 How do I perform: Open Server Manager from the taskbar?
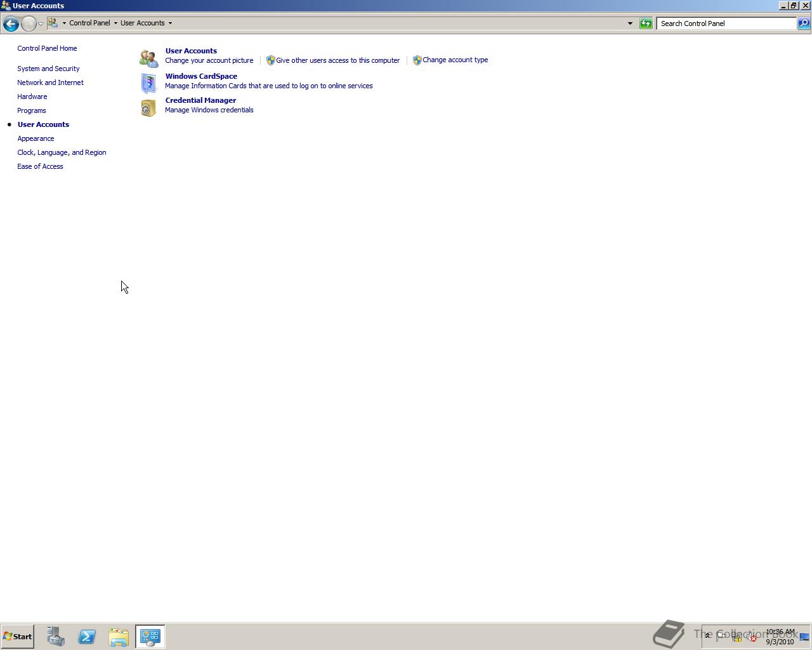56,637
